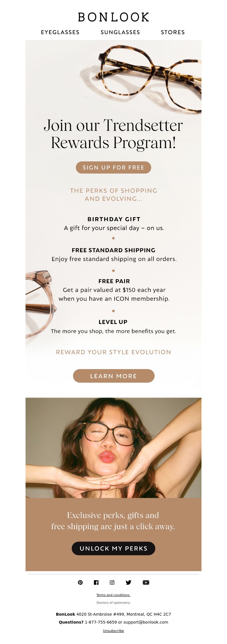
Task: Click the Reward Your Style Evolution text
Action: pyautogui.click(x=113, y=352)
